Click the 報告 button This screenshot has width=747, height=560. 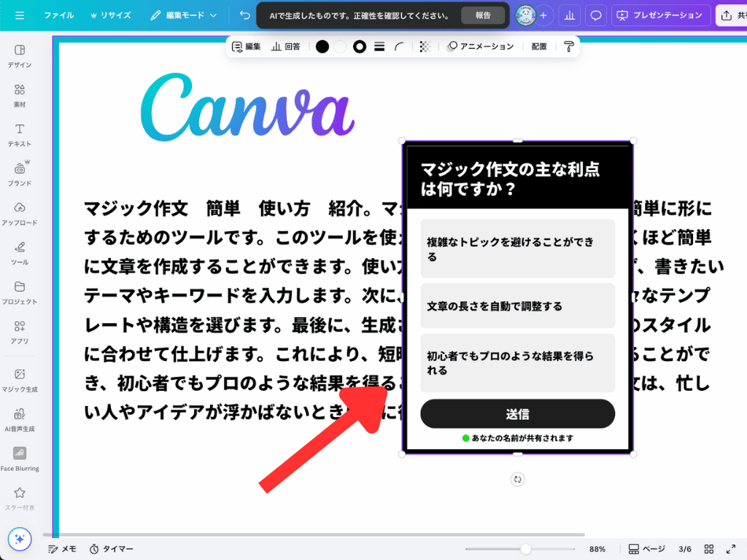[483, 16]
